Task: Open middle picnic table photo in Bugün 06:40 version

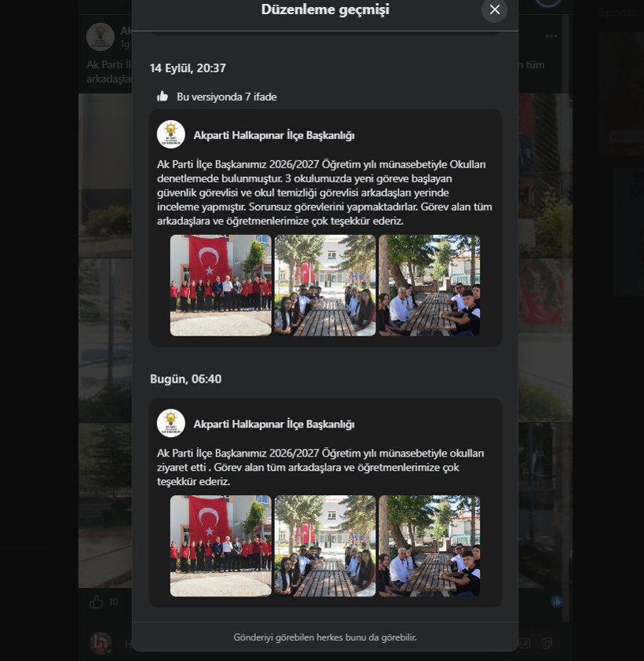Action: 324,546
